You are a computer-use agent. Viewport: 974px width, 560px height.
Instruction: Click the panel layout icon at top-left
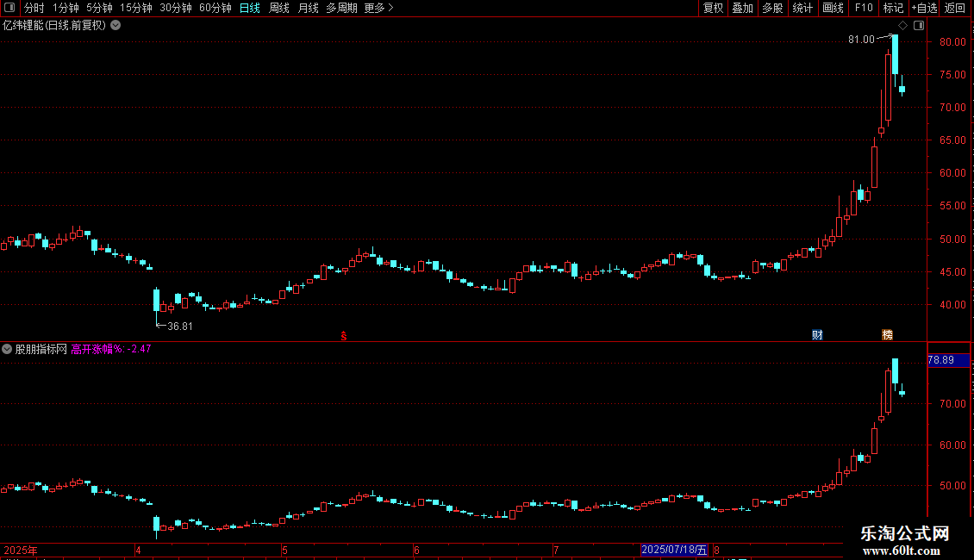coord(9,8)
